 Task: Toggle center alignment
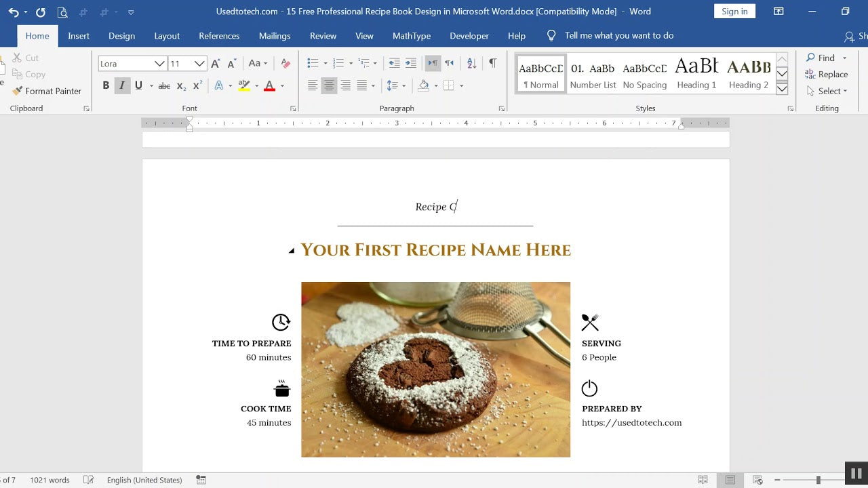(x=329, y=85)
